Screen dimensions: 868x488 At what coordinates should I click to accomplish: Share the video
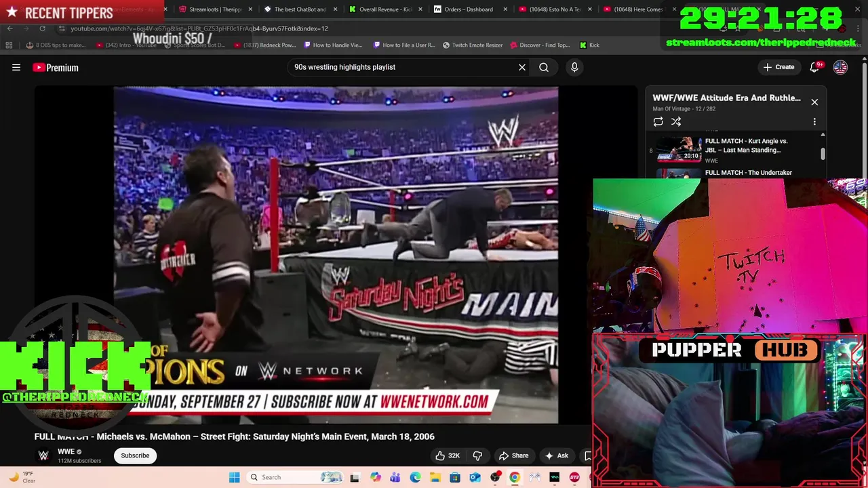click(513, 455)
